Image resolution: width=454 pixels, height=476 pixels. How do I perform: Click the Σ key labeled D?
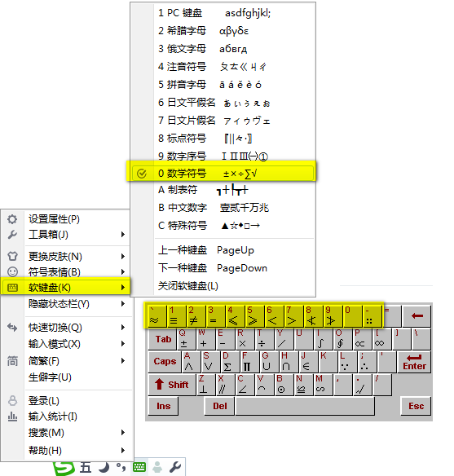coord(230,362)
